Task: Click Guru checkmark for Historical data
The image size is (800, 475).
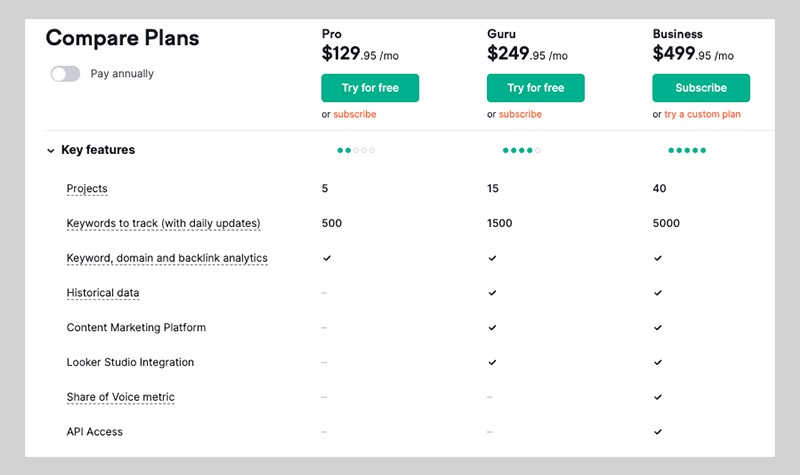Action: pyautogui.click(x=492, y=293)
